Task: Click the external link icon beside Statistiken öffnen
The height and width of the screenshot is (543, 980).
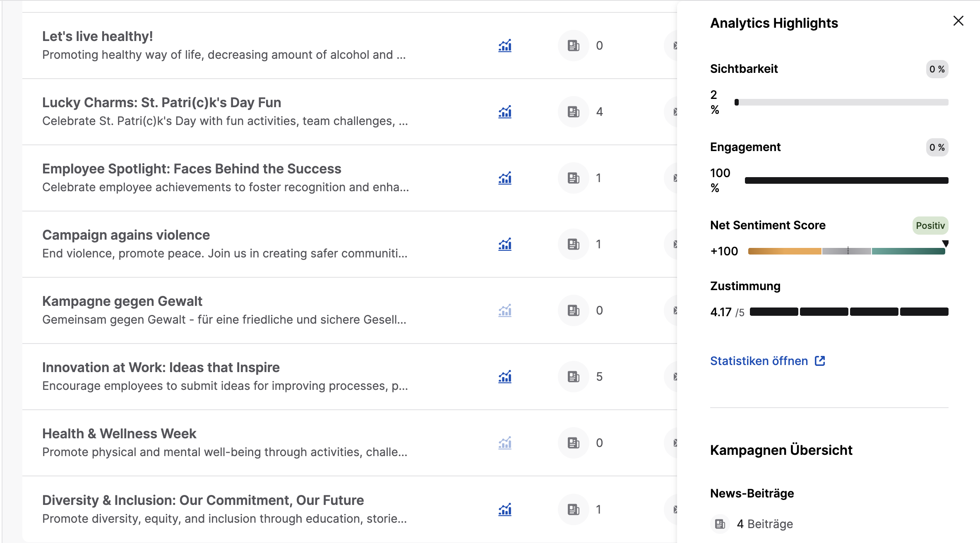Action: (820, 361)
